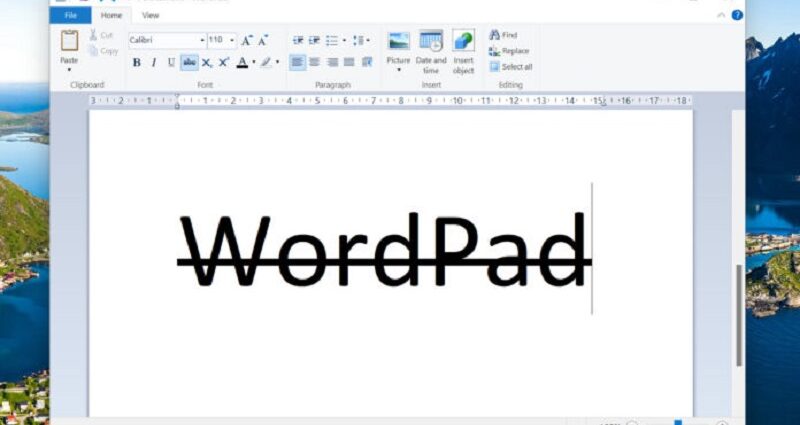Click the line spacing icon
This screenshot has width=800, height=425.
coord(359,40)
